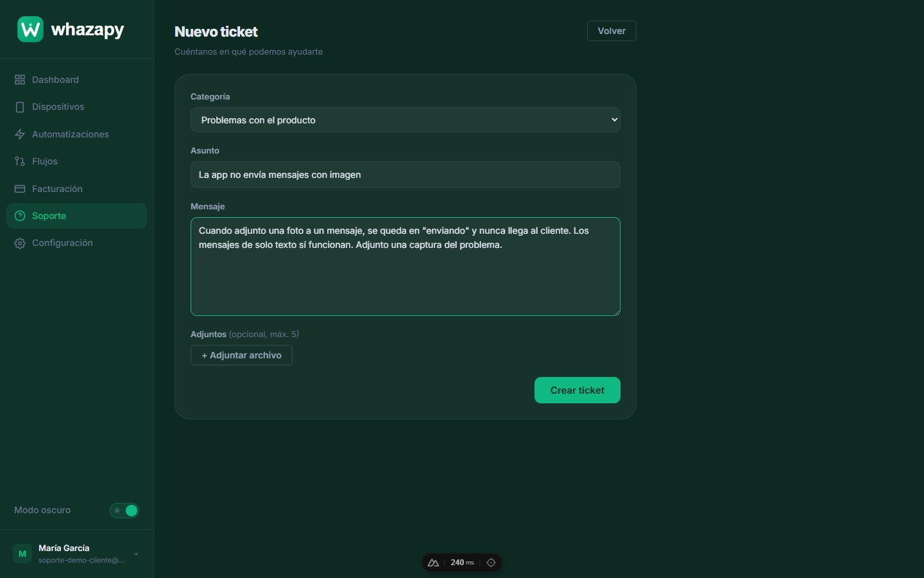924x578 pixels.
Task: Click the Dashboard grid icon
Action: tap(20, 80)
